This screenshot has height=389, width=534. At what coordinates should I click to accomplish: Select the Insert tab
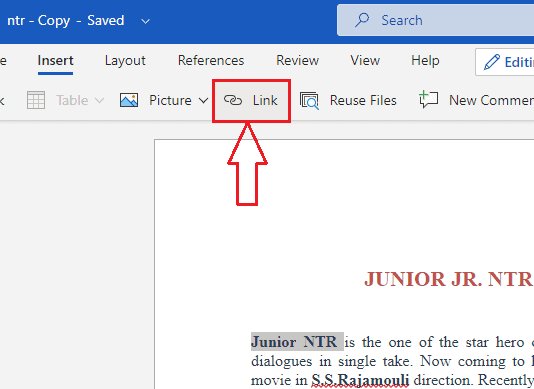coord(56,60)
